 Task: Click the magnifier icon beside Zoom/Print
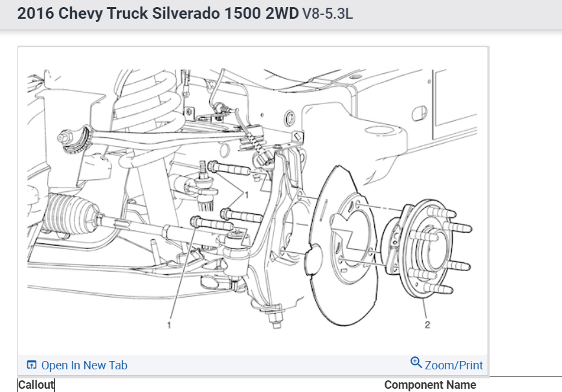pyautogui.click(x=416, y=362)
